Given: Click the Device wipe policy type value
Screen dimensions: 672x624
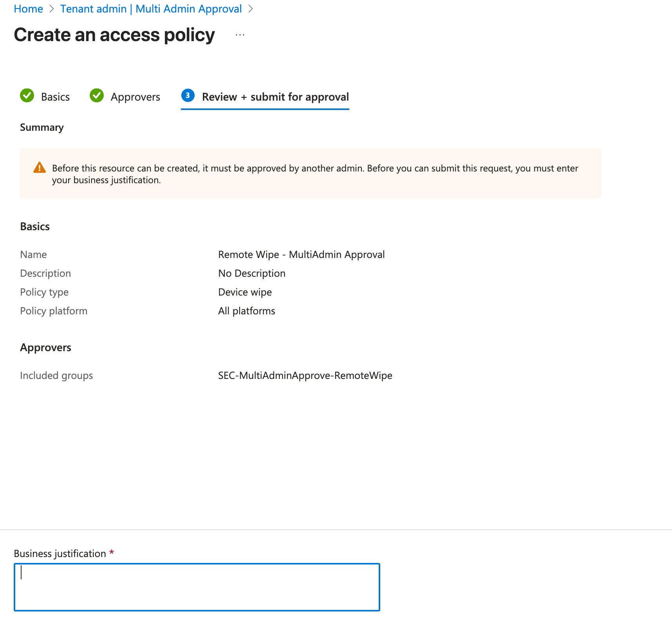Looking at the screenshot, I should point(245,292).
